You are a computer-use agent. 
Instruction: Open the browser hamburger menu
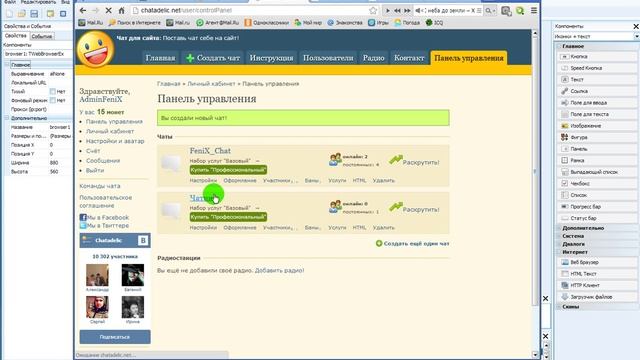tap(534, 10)
